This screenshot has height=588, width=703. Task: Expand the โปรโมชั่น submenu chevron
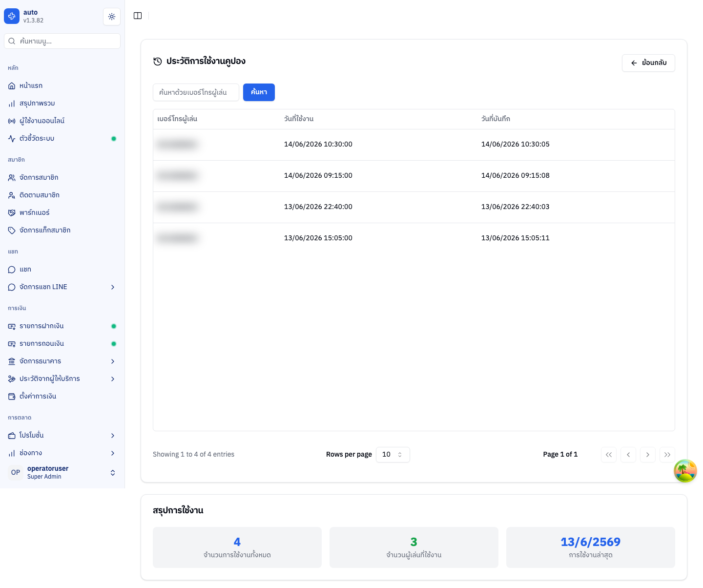pos(113,436)
